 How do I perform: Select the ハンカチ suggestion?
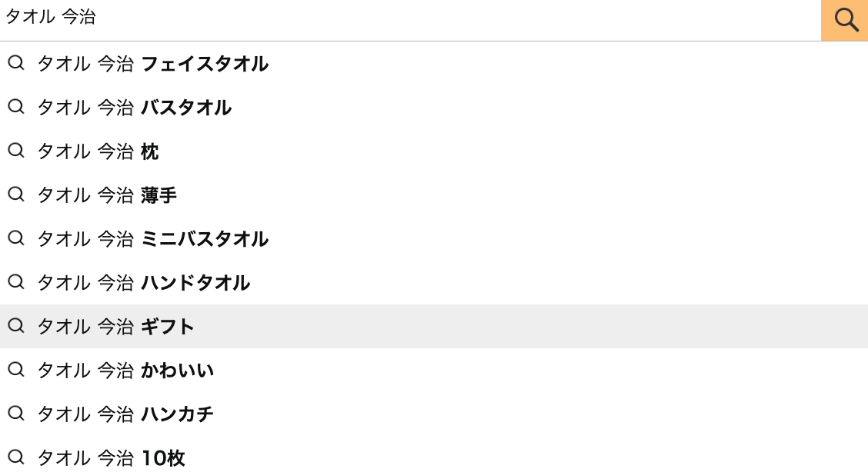tap(125, 414)
